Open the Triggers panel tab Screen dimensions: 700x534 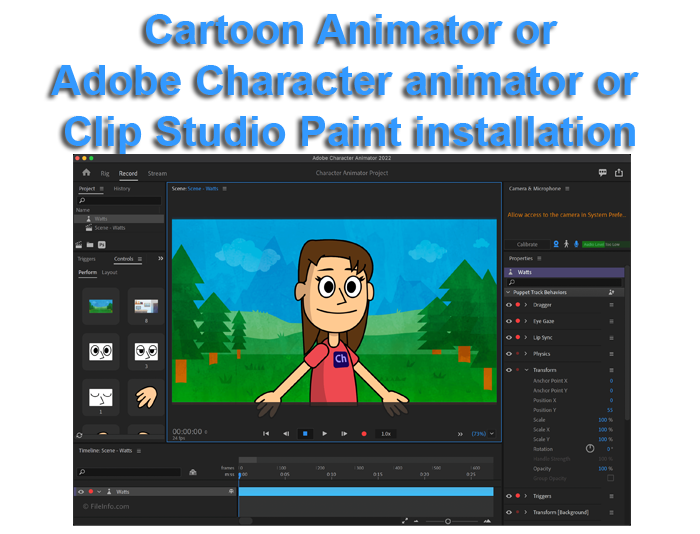click(87, 259)
